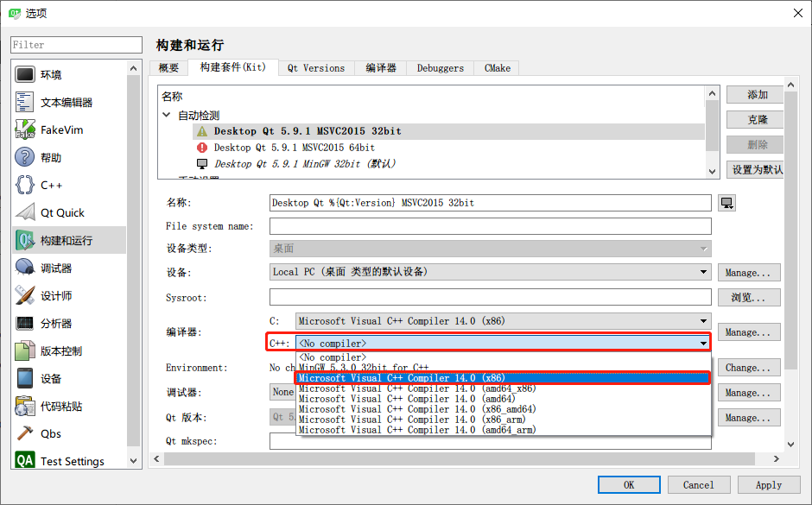Screen dimensions: 812x505
Task: Click the Cancel button
Action: pyautogui.click(x=699, y=485)
